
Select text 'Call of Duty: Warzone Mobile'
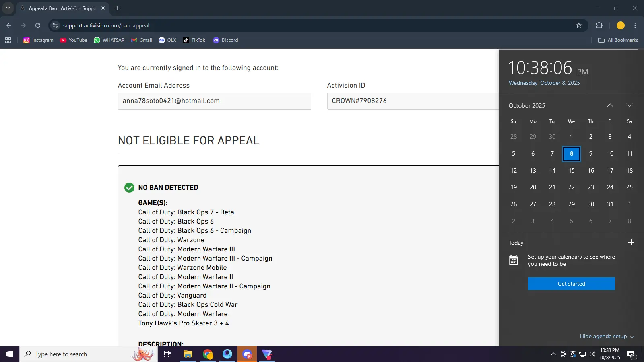point(182,268)
